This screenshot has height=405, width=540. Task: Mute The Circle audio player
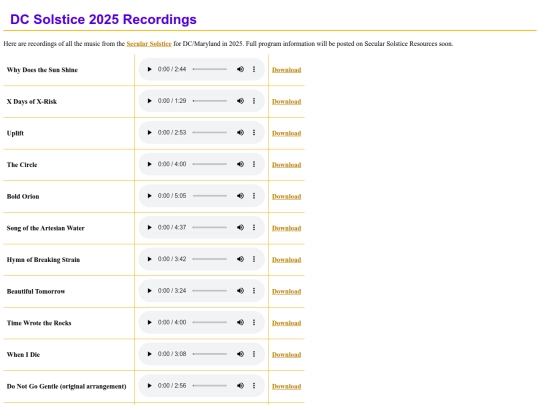pos(240,164)
